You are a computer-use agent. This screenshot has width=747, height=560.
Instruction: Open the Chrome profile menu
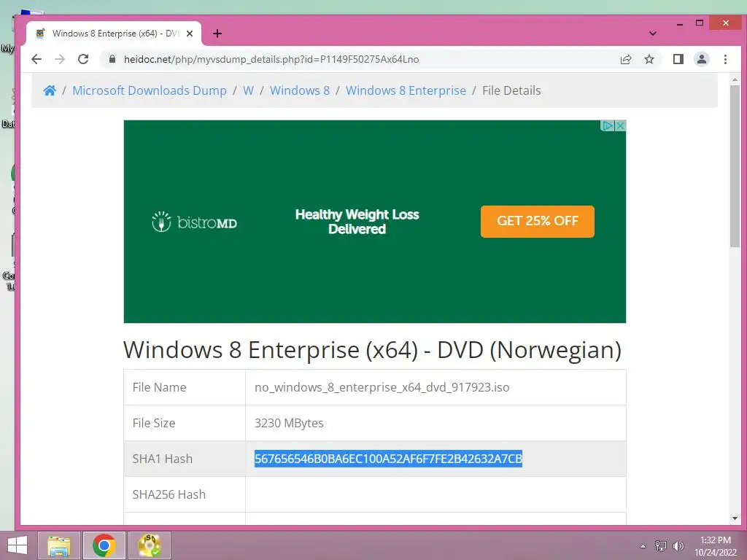702,59
